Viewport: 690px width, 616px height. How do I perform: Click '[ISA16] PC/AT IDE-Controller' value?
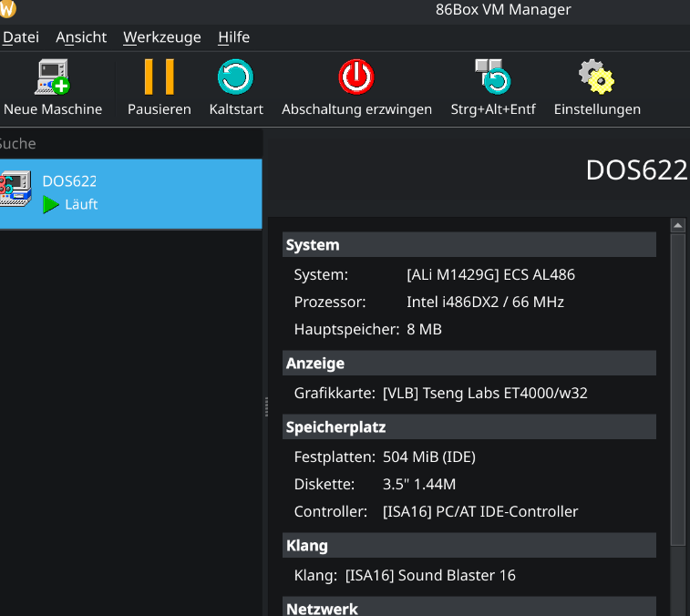(480, 511)
